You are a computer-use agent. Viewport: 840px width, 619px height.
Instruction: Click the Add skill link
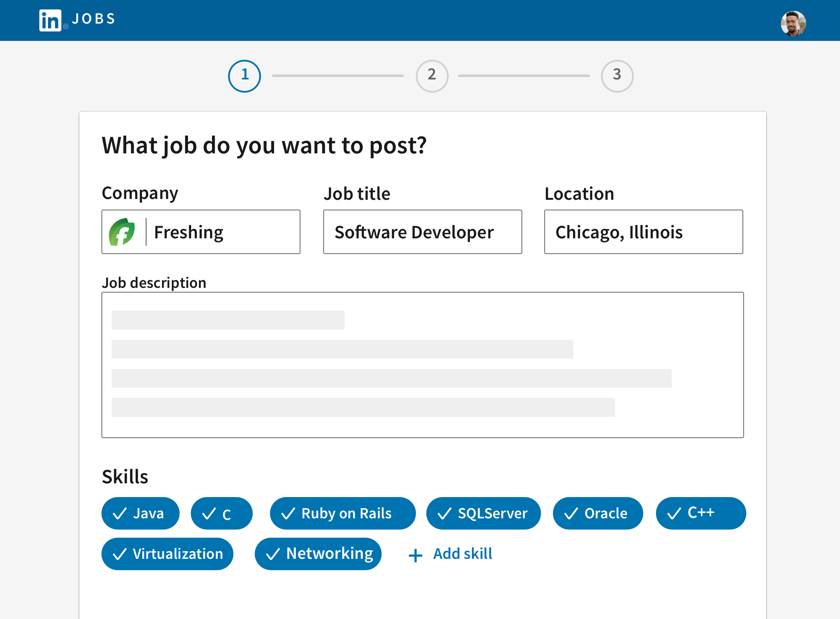click(x=462, y=554)
